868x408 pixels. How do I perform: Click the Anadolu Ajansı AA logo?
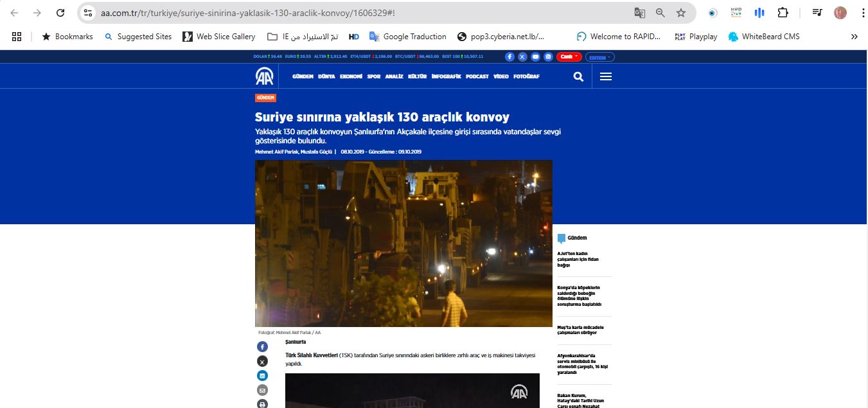(x=264, y=76)
